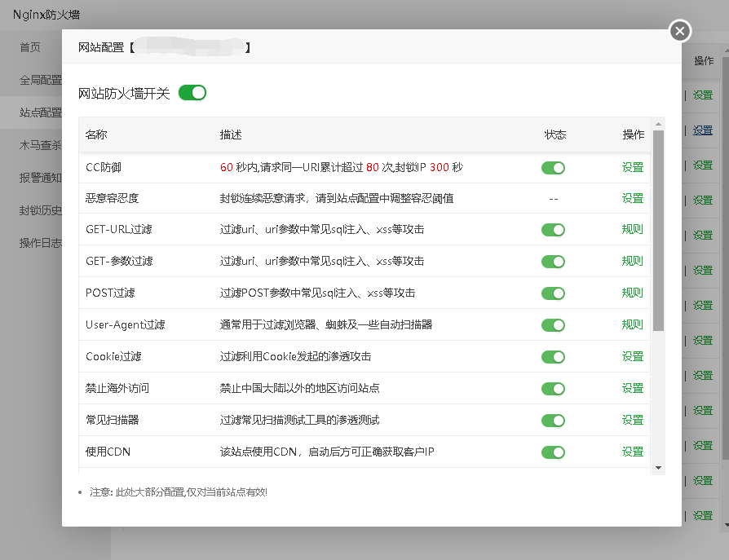Toggle POST过滤 status switch
The image size is (729, 560).
tap(553, 293)
